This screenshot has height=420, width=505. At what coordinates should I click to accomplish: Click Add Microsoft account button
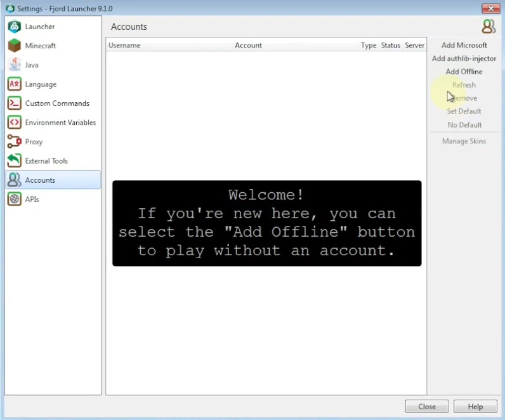(464, 45)
